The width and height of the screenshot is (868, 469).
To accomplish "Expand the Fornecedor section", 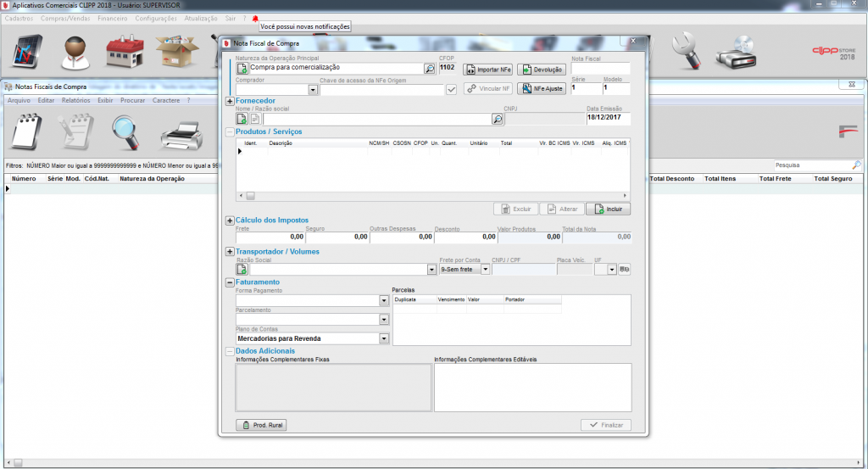I will click(230, 101).
